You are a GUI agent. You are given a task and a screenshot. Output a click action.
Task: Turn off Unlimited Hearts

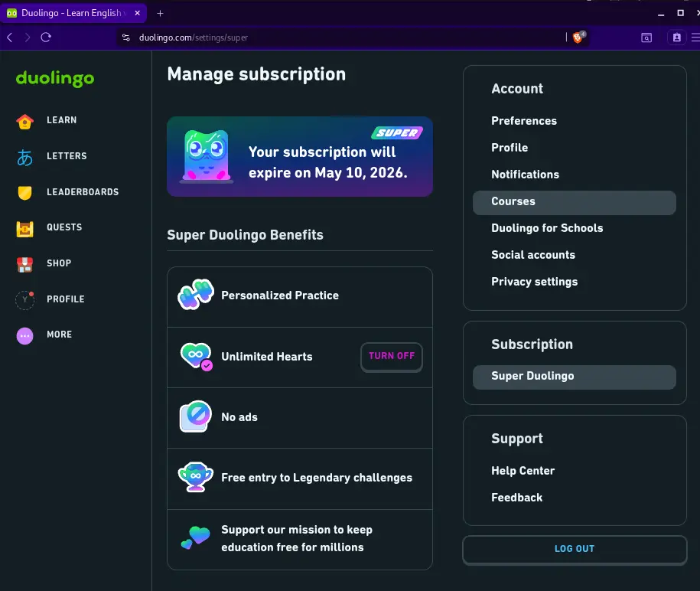392,357
